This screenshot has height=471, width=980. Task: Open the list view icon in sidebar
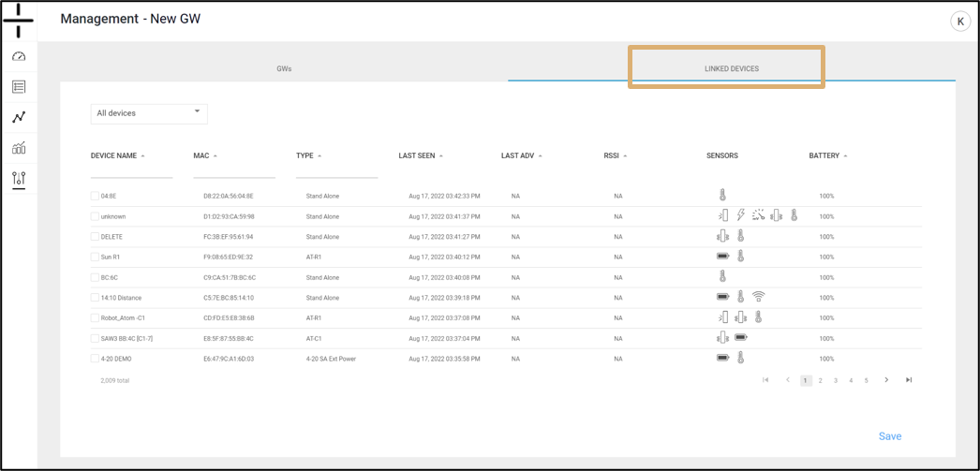[x=19, y=86]
